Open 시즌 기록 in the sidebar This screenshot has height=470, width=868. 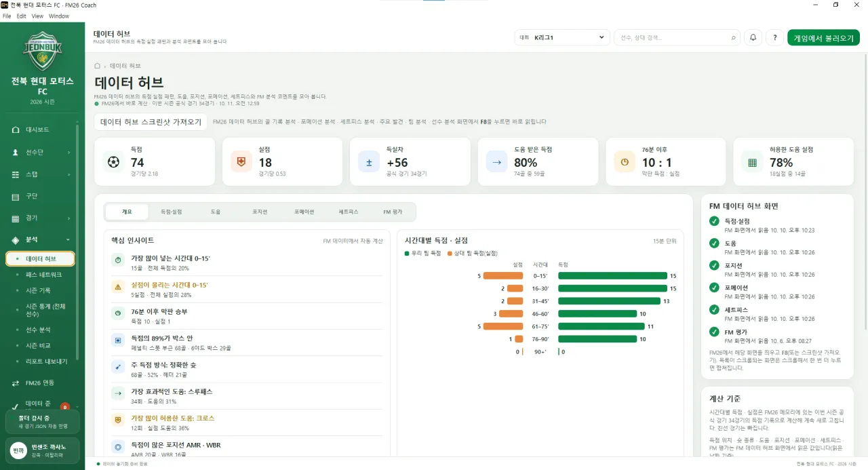[38, 290]
